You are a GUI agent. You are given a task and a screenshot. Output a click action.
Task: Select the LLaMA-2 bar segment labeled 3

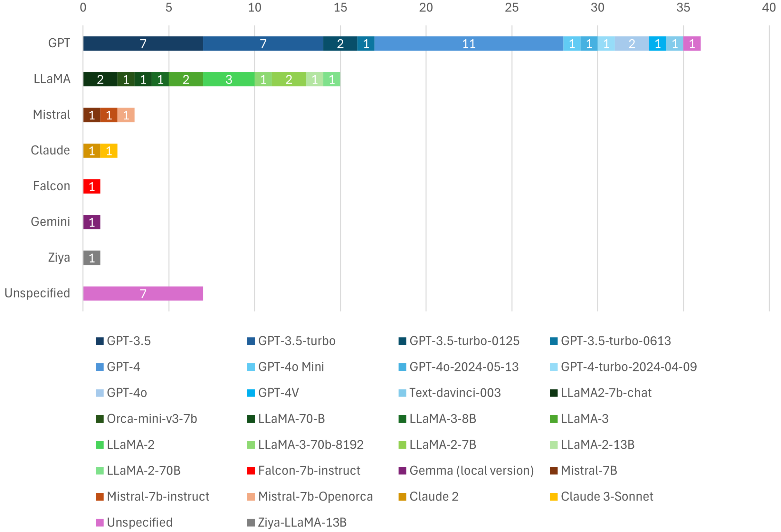tap(229, 79)
